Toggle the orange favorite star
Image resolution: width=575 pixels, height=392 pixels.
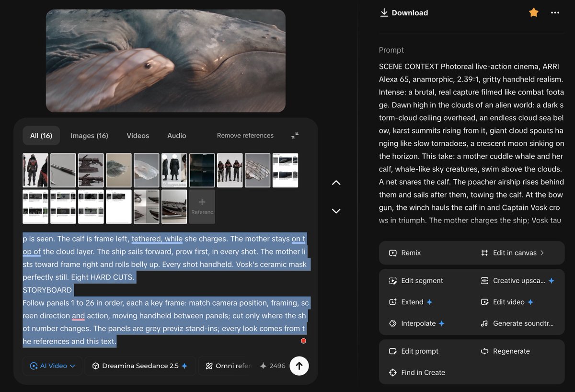coord(533,13)
